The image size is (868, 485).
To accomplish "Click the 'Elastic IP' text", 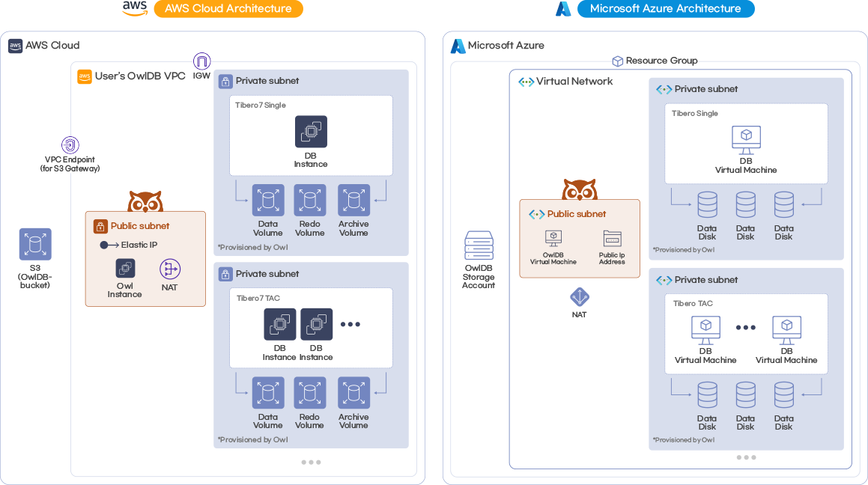I will click(139, 245).
